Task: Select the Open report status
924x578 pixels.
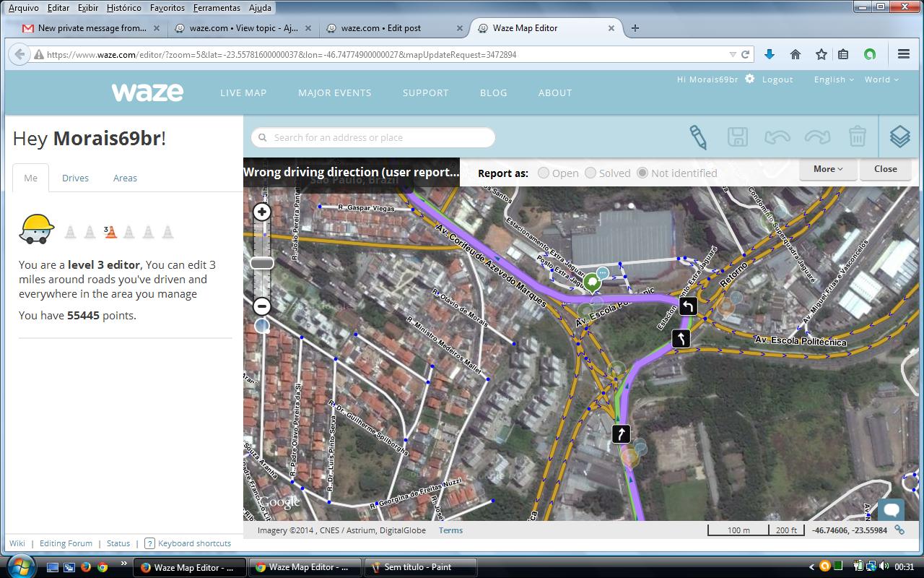Action: [544, 173]
